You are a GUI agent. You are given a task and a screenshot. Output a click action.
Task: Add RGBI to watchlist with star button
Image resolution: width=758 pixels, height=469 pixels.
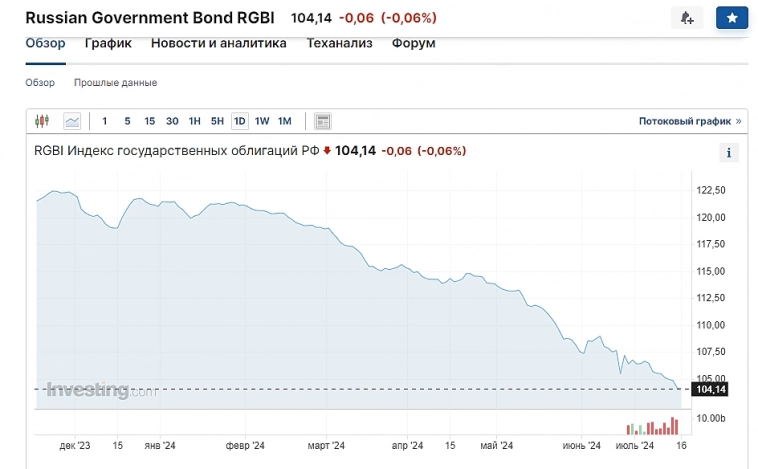tap(732, 18)
